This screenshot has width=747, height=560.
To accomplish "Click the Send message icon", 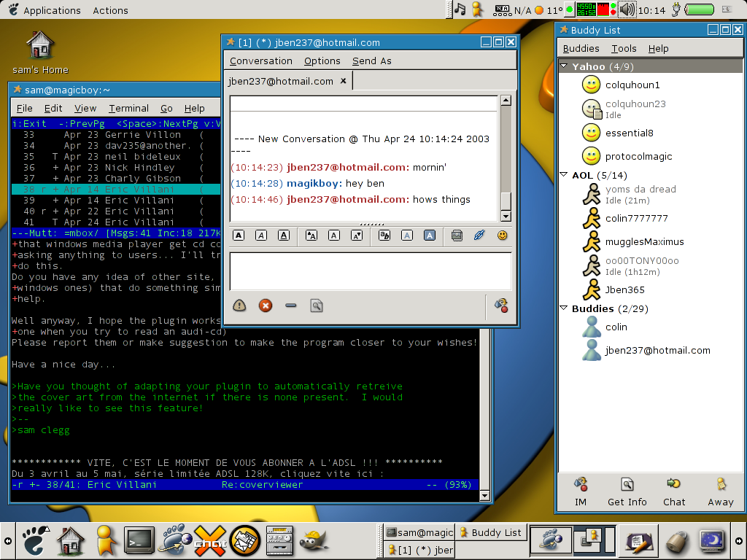I will coord(501,306).
